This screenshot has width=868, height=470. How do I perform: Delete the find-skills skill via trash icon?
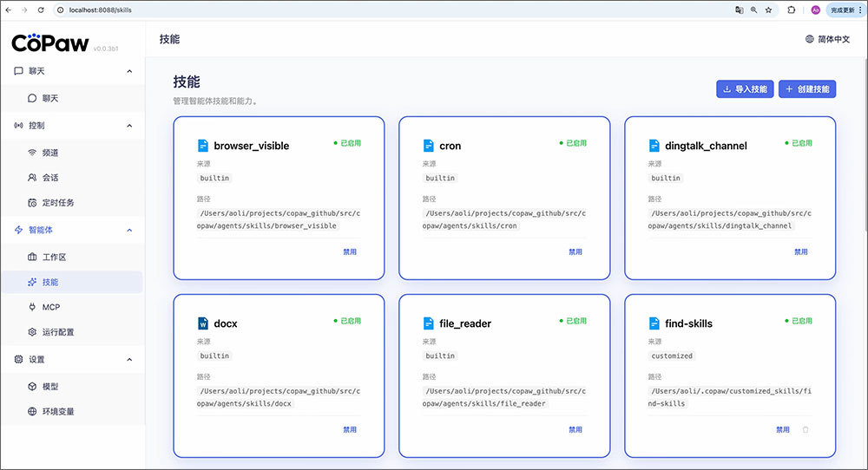806,429
